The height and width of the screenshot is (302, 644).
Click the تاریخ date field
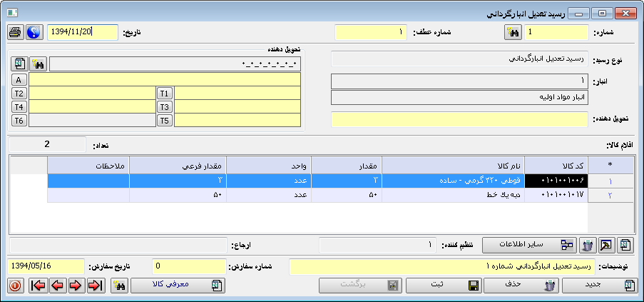81,32
